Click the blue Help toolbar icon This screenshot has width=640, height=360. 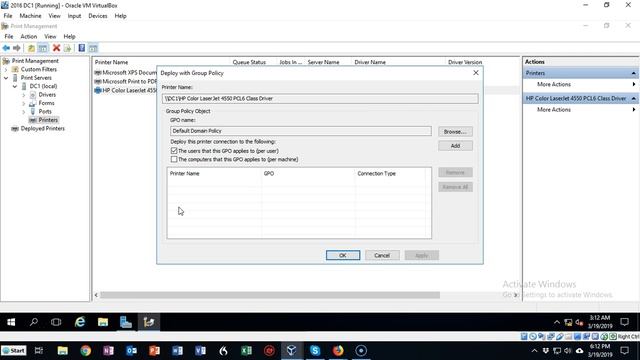(82, 48)
